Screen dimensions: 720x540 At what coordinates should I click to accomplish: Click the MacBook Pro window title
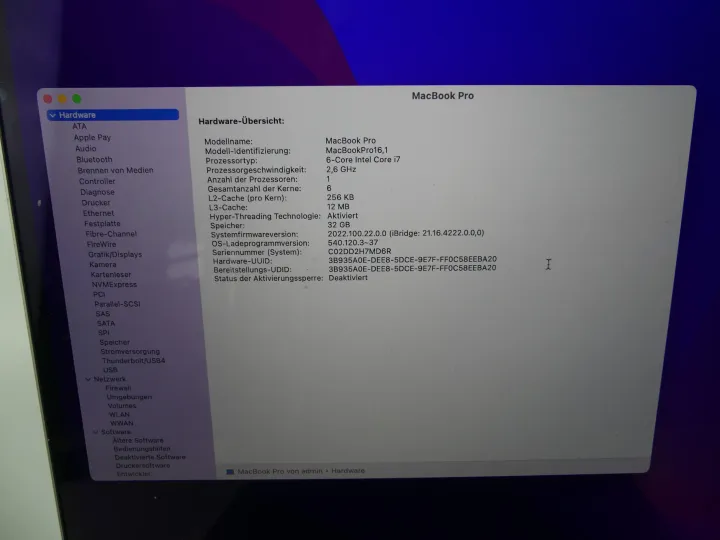tap(443, 96)
